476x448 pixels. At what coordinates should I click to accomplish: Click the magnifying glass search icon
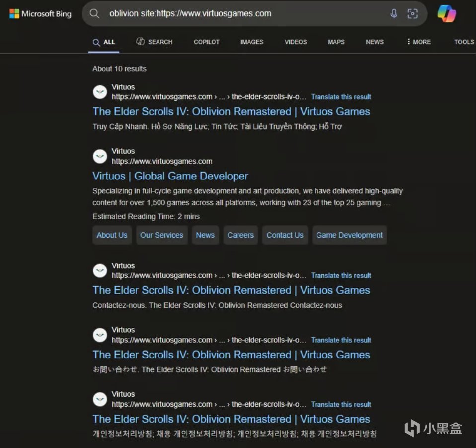click(94, 13)
